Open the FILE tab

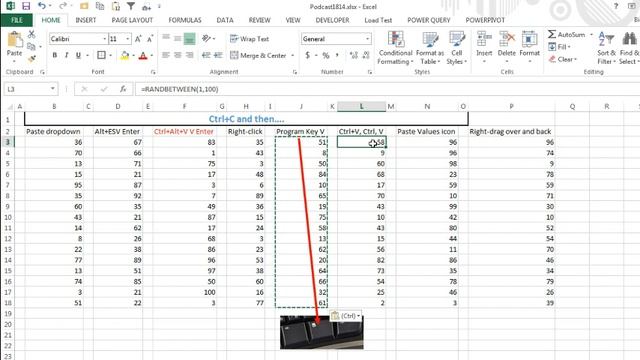click(x=17, y=20)
